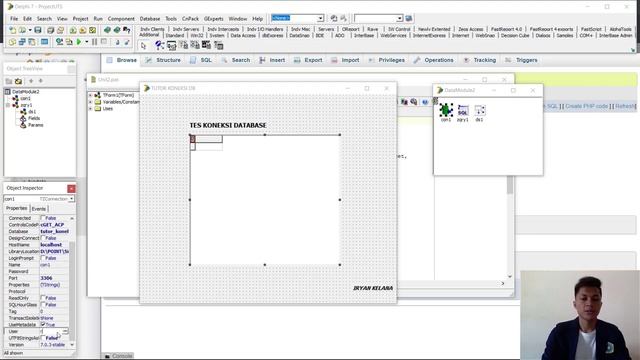This screenshot has width=640, height=360.
Task: Toggle the DesignConnection property checkbox
Action: coord(43,238)
